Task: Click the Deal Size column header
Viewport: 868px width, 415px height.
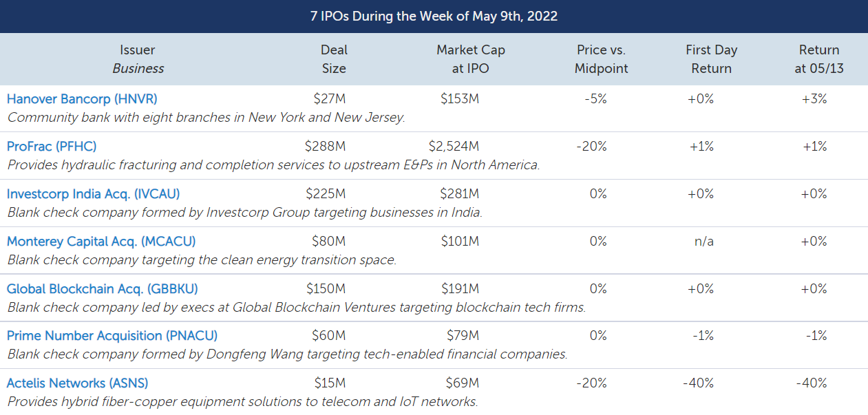Action: tap(334, 59)
